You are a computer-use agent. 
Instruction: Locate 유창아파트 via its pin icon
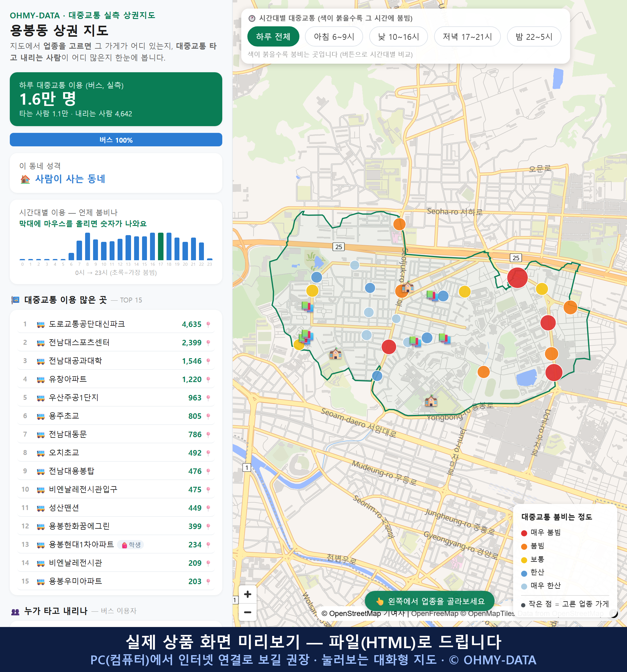point(208,380)
